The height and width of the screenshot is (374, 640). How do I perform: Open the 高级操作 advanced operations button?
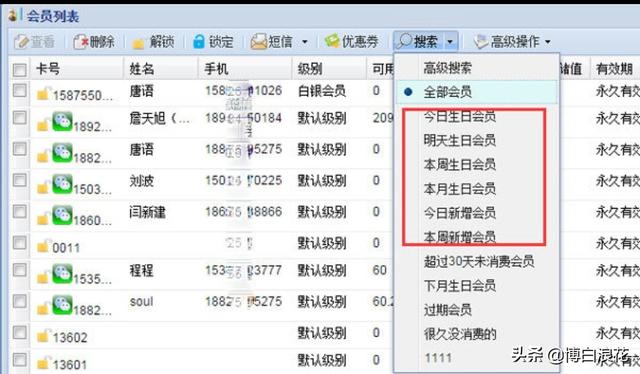(506, 42)
